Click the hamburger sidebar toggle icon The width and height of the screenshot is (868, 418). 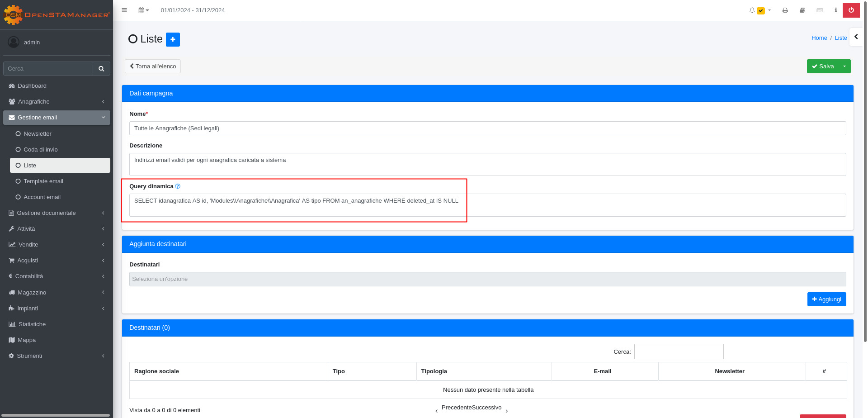point(124,10)
